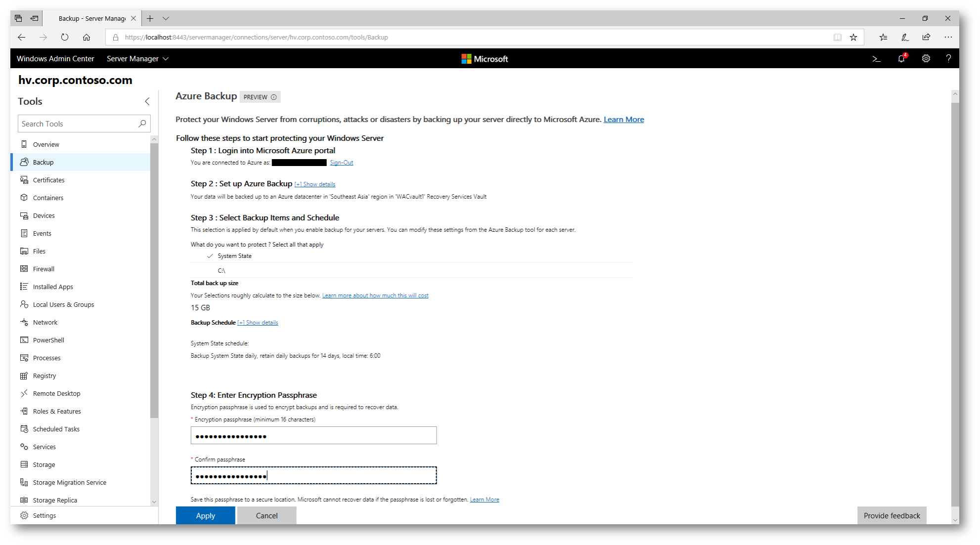980x545 pixels.
Task: Open the Storage Migration Service tool
Action: click(69, 482)
